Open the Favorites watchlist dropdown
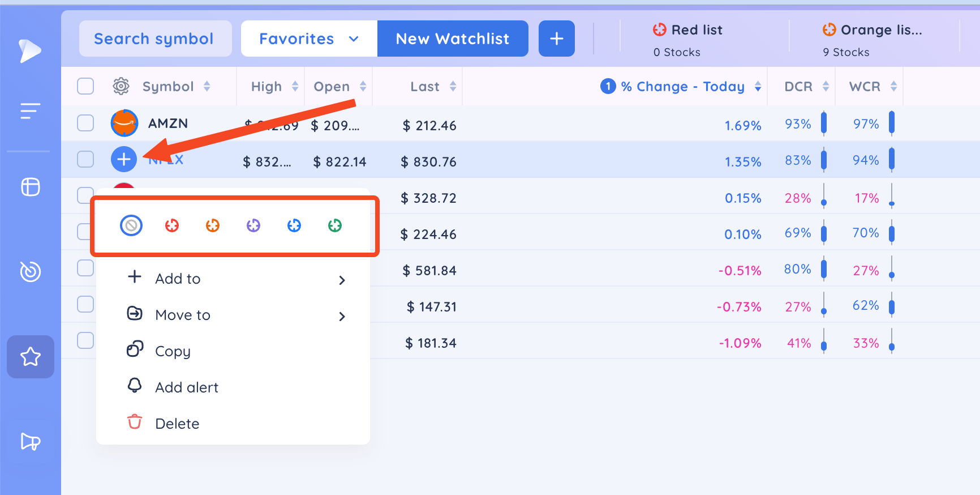The image size is (980, 495). pos(309,39)
